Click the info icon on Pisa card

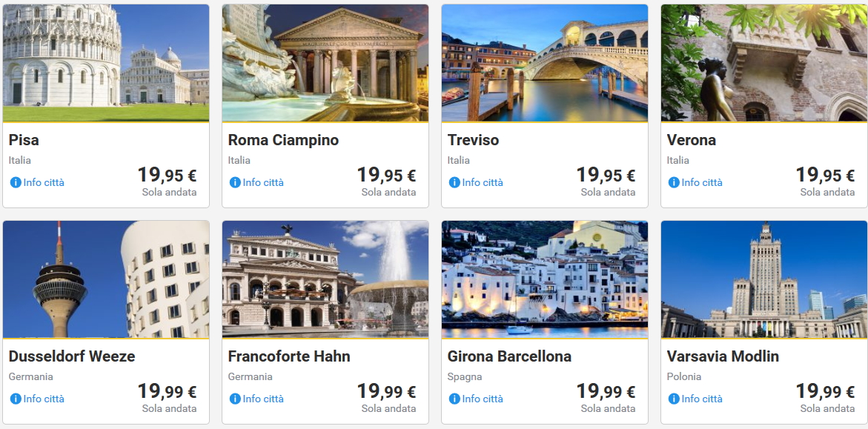point(16,182)
